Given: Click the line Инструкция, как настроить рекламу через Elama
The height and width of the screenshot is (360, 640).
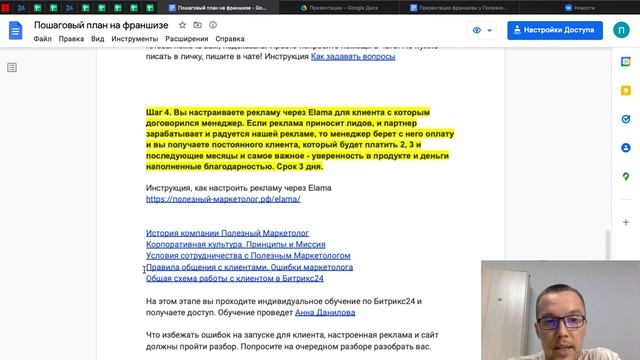Looking at the screenshot, I should pyautogui.click(x=238, y=188).
